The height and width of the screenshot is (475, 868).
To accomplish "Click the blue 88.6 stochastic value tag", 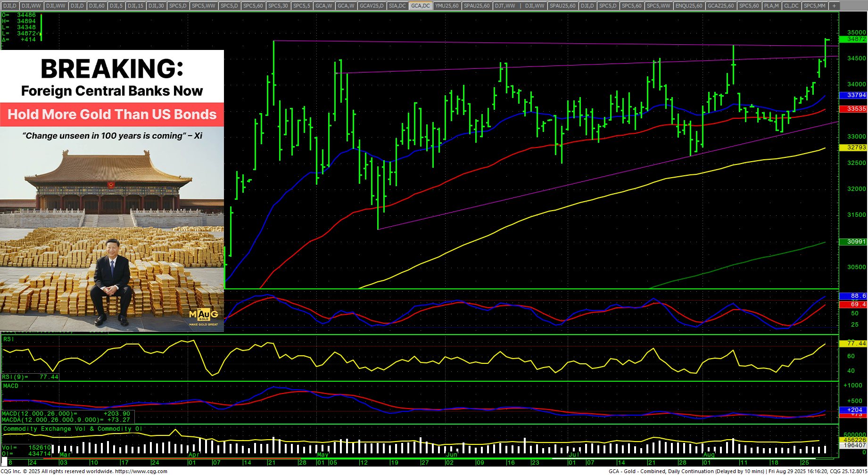I will (x=853, y=296).
